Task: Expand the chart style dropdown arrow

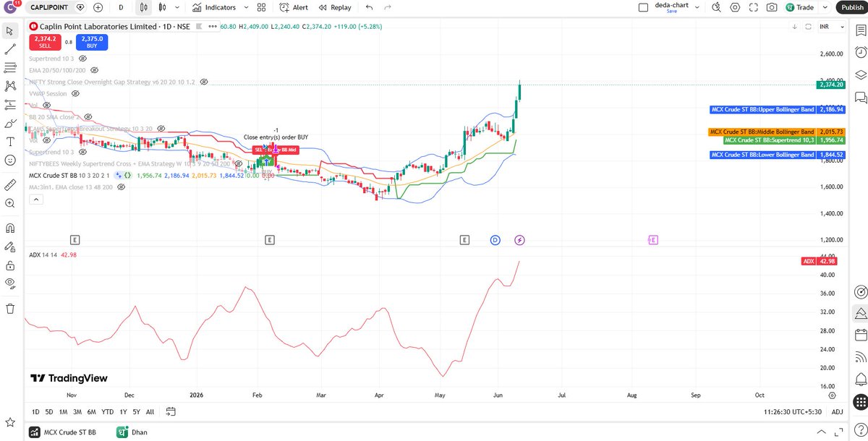Action: click(x=179, y=7)
